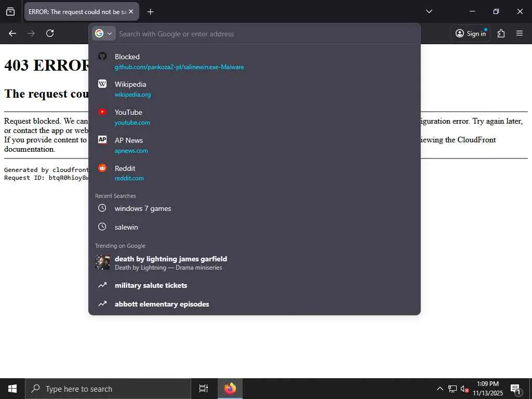This screenshot has width=532, height=399.
Task: Open the notification center icon
Action: 516,389
